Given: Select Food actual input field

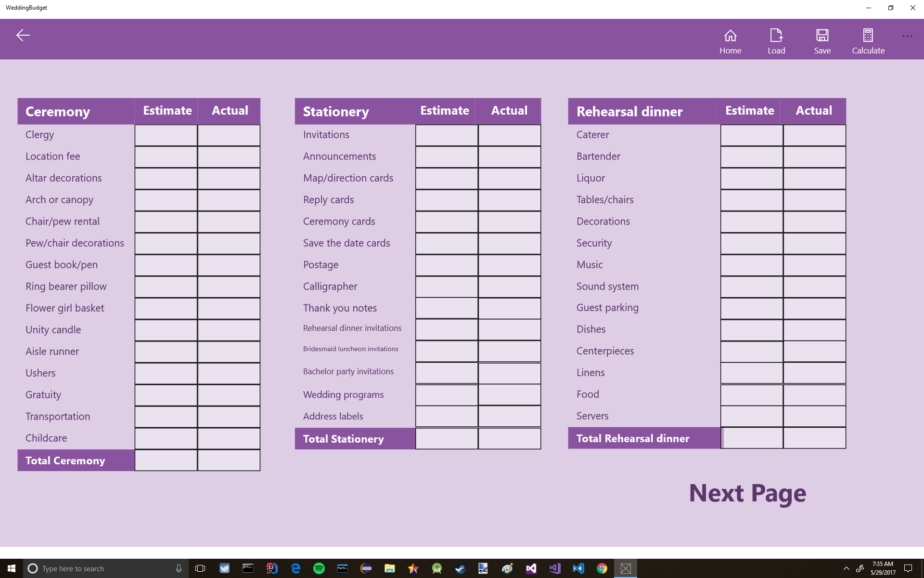Looking at the screenshot, I should (814, 395).
